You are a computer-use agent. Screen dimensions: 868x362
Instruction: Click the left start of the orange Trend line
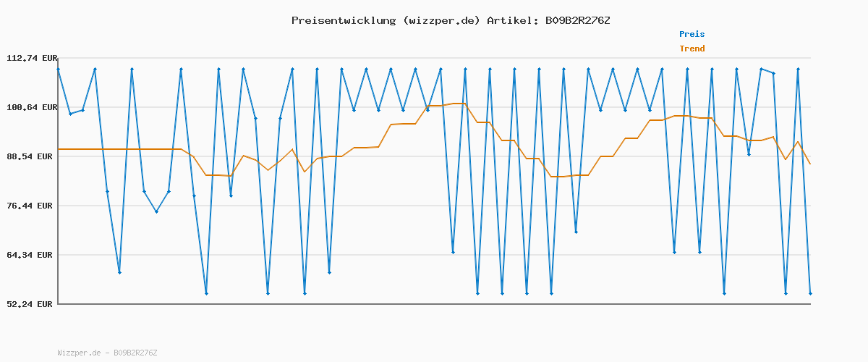coord(59,149)
